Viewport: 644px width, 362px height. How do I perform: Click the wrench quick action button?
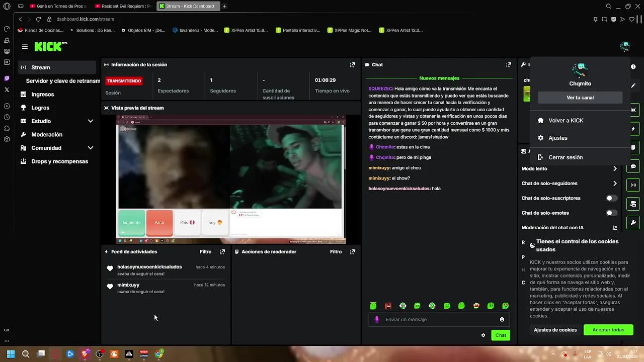633,222
